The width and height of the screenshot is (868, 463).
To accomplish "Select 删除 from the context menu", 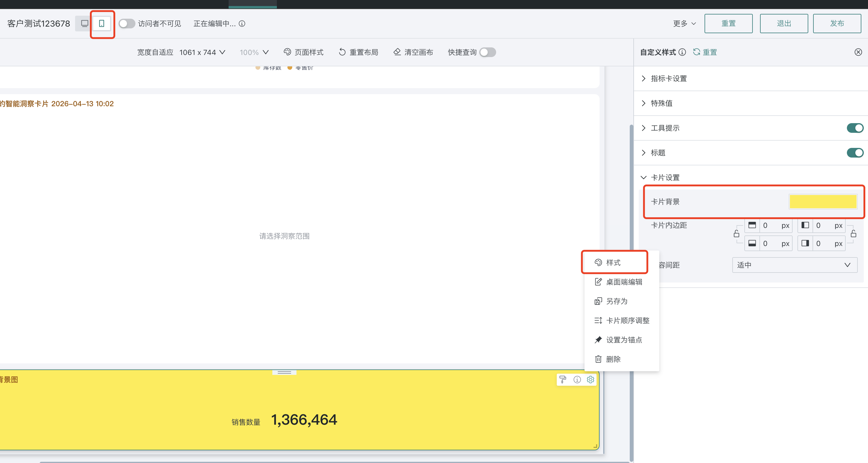I will point(613,359).
